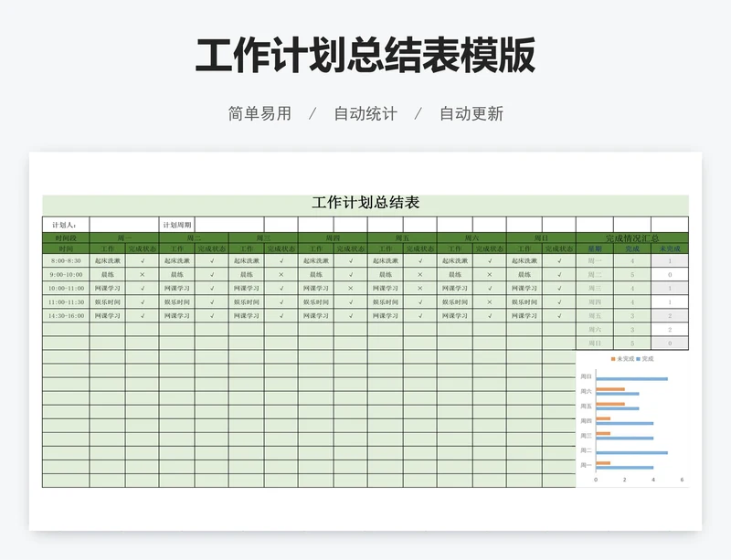Click the 简单易用 subtitle text
The image size is (731, 560).
tap(260, 113)
